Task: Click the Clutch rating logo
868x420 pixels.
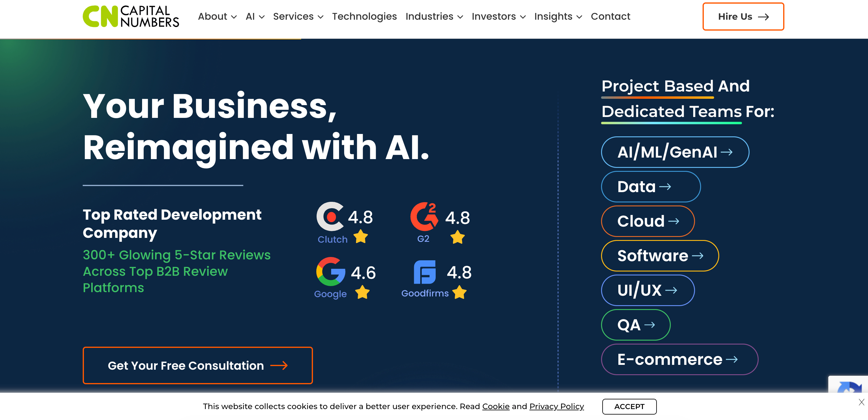Action: pos(330,216)
